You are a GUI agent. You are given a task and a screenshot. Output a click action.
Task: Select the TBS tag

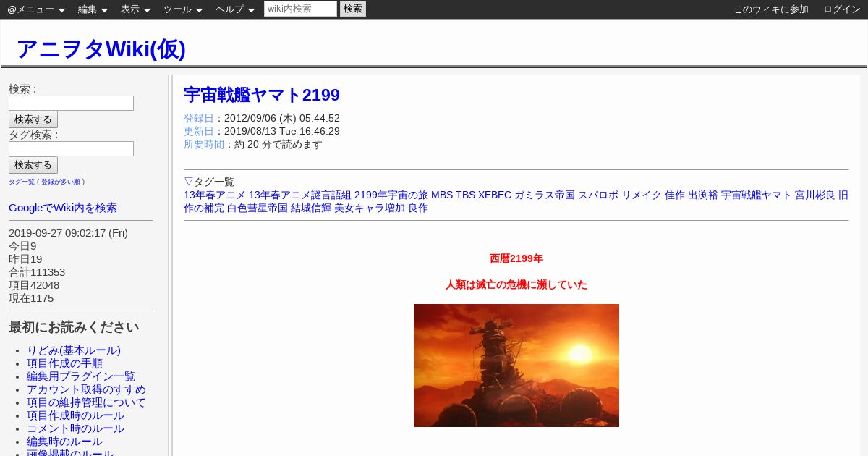point(466,195)
